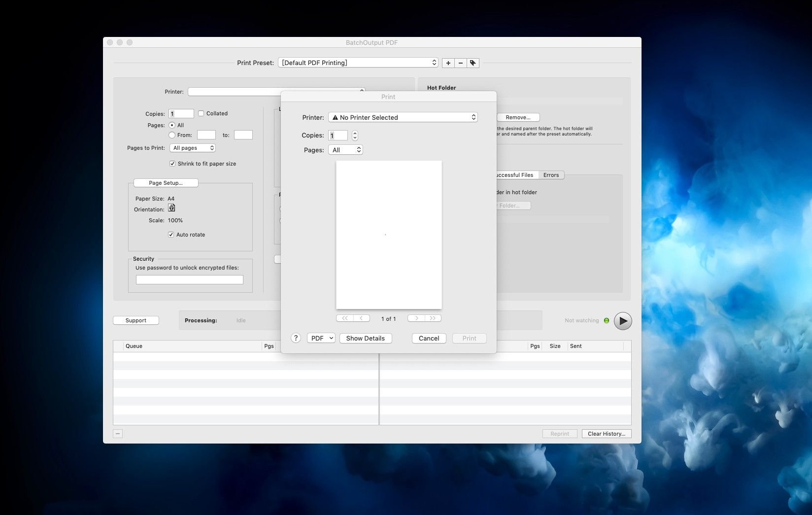
Task: Click the Reprint button
Action: pyautogui.click(x=560, y=434)
